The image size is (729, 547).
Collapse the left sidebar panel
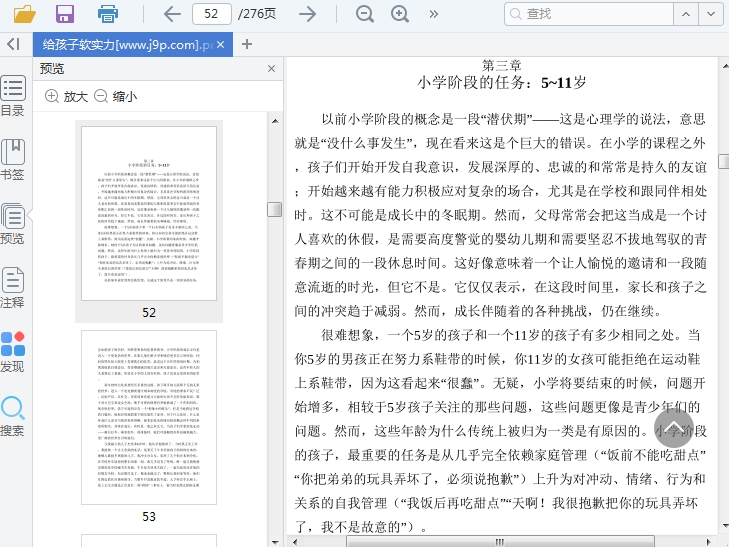[x=13, y=44]
